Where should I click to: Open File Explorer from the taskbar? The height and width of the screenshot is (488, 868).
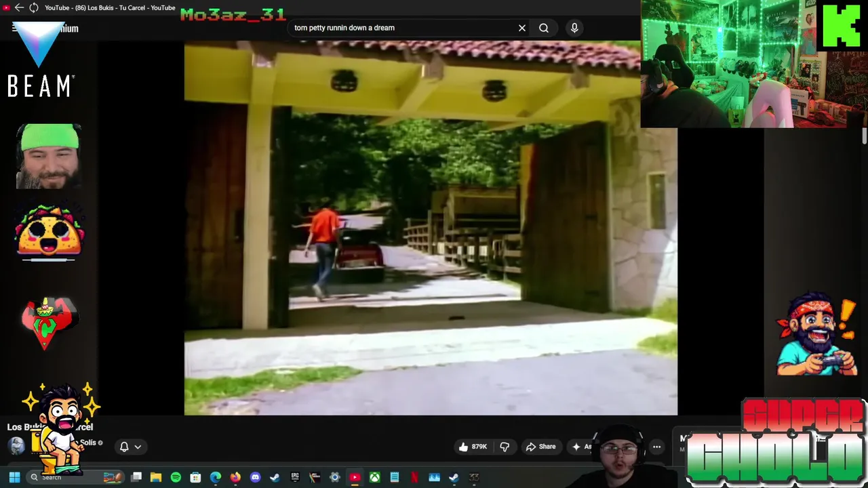(156, 477)
